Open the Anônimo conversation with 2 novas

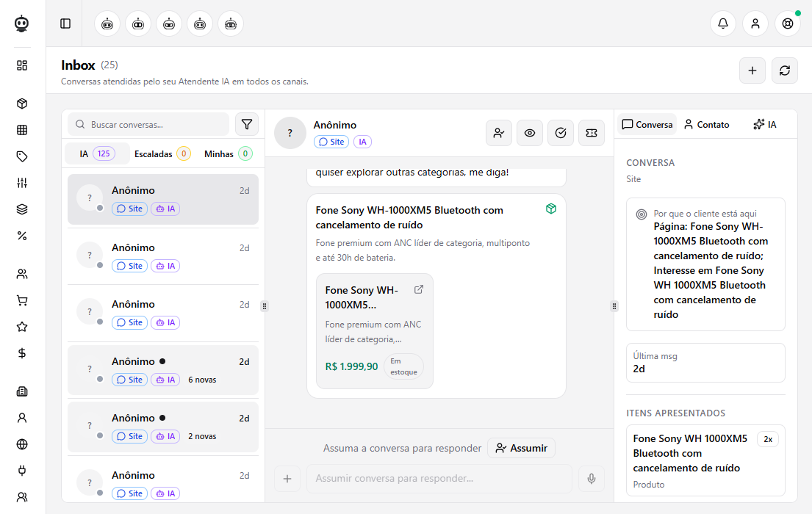pos(163,427)
